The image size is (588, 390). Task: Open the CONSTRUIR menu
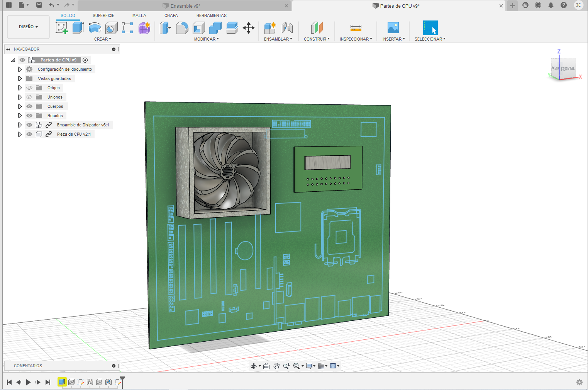point(317,39)
